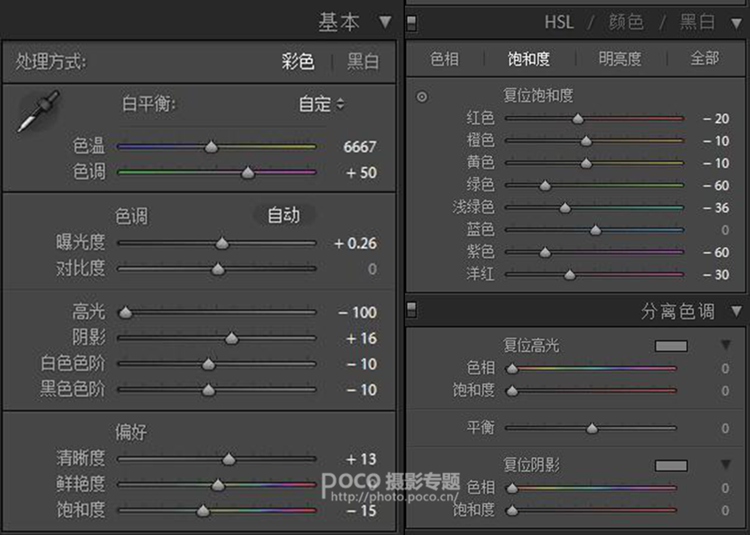
Task: Collapse the 基本 panel via header triangle
Action: tap(385, 22)
